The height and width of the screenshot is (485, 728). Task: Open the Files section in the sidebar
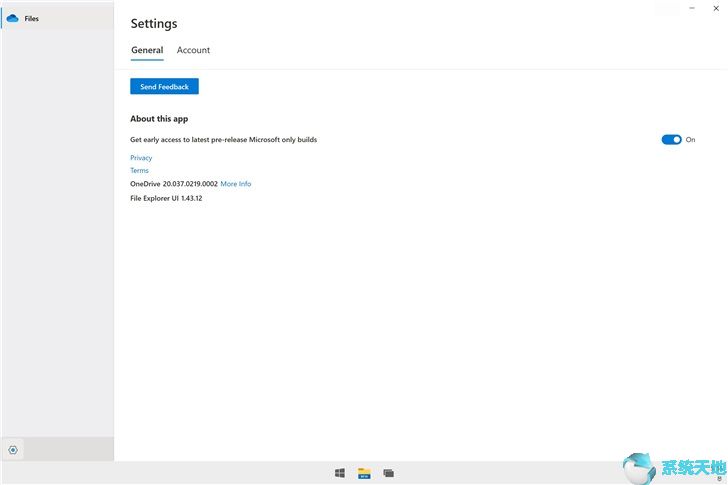(58, 19)
